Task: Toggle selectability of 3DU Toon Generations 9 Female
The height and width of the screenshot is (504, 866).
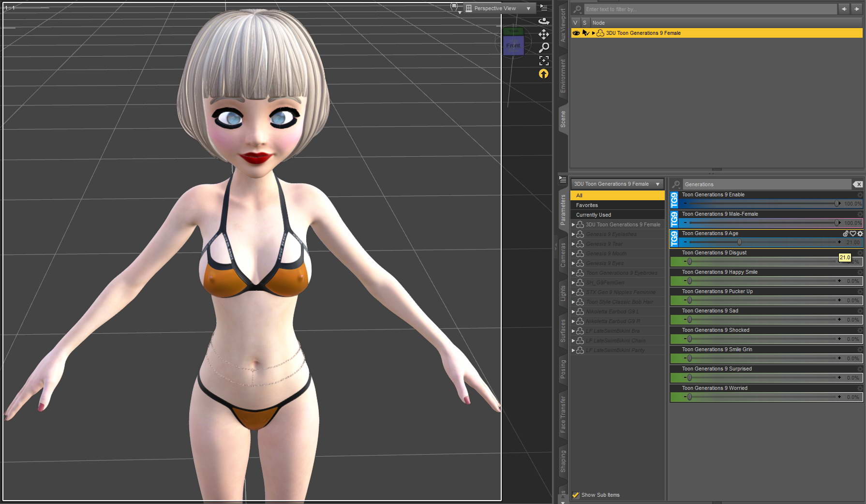Action: [x=586, y=33]
